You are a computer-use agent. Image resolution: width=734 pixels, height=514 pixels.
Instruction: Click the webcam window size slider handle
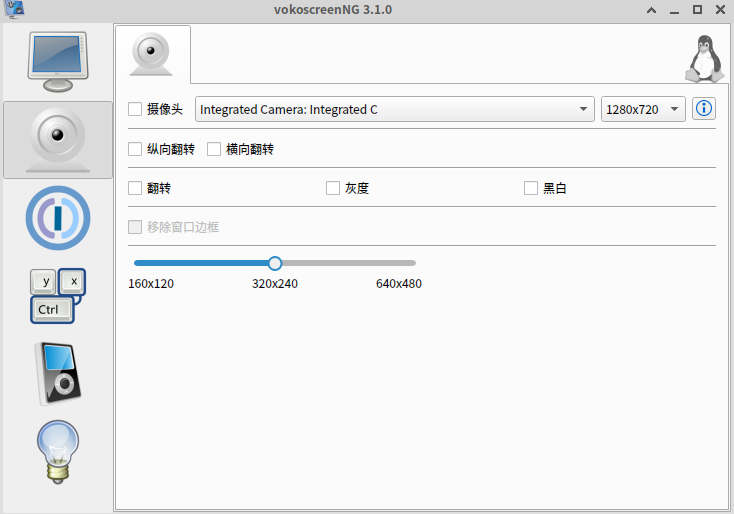[275, 263]
